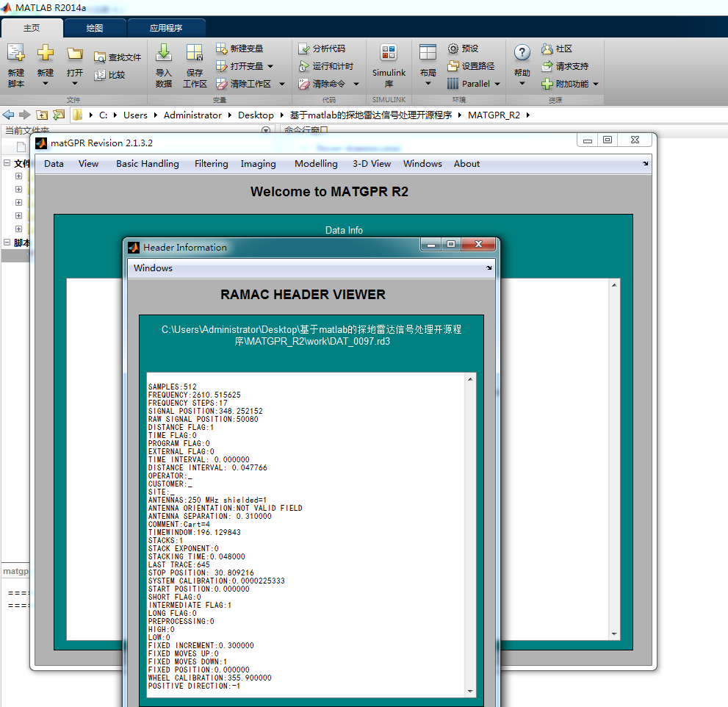728x707 pixels.
Task: Expand the Layout (布局) dropdown arrow
Action: (x=428, y=84)
